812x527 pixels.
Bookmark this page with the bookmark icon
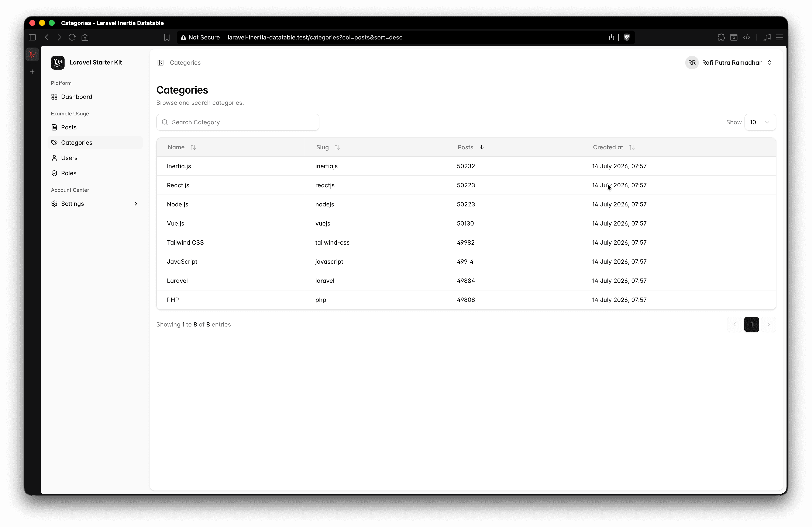tap(167, 38)
